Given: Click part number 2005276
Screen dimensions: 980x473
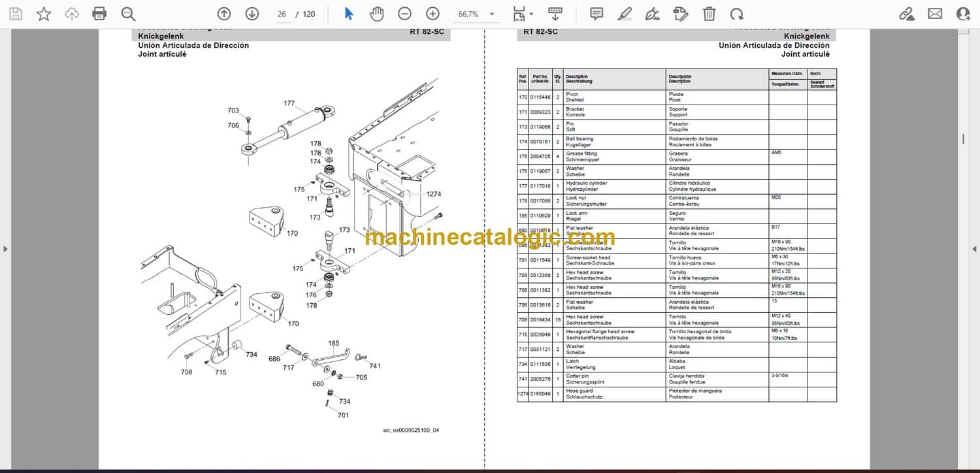Looking at the screenshot, I should [x=540, y=379].
